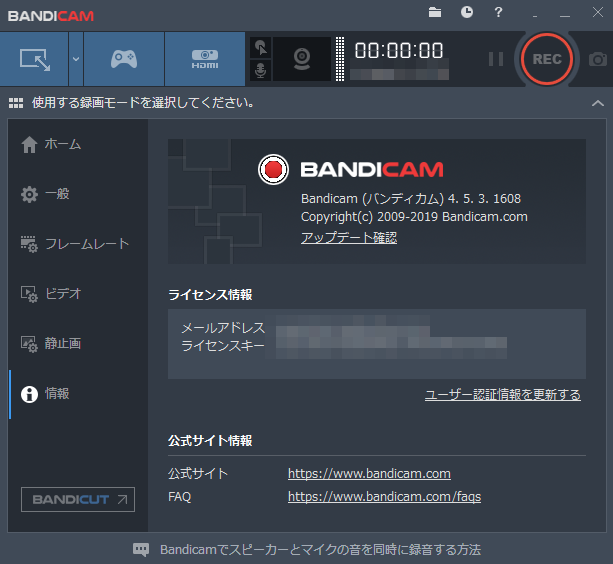
Task: Click the Copyright(c) 2009-2019 text
Action: point(369,217)
